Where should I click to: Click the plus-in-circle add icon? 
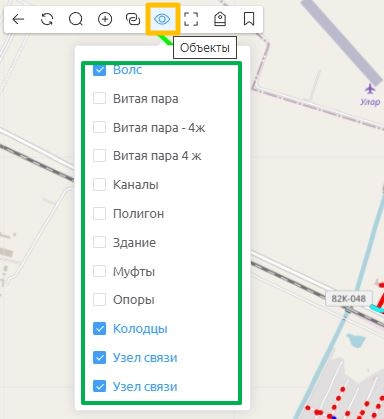click(x=105, y=19)
